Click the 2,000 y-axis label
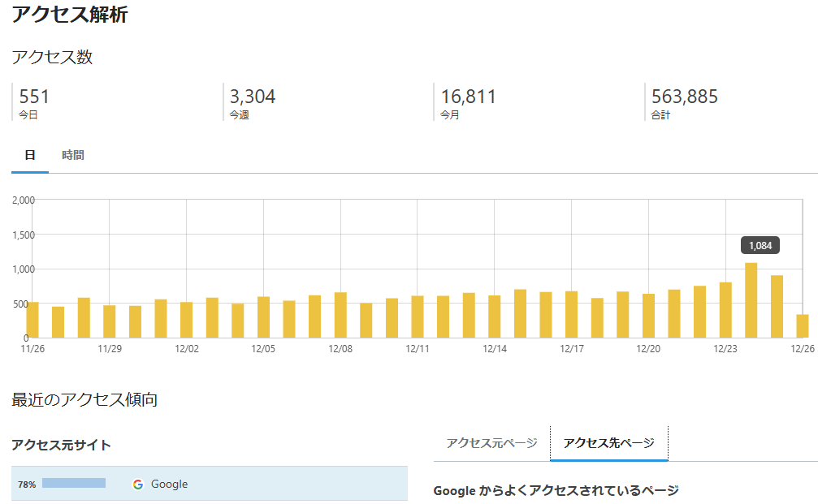 pyautogui.click(x=24, y=200)
